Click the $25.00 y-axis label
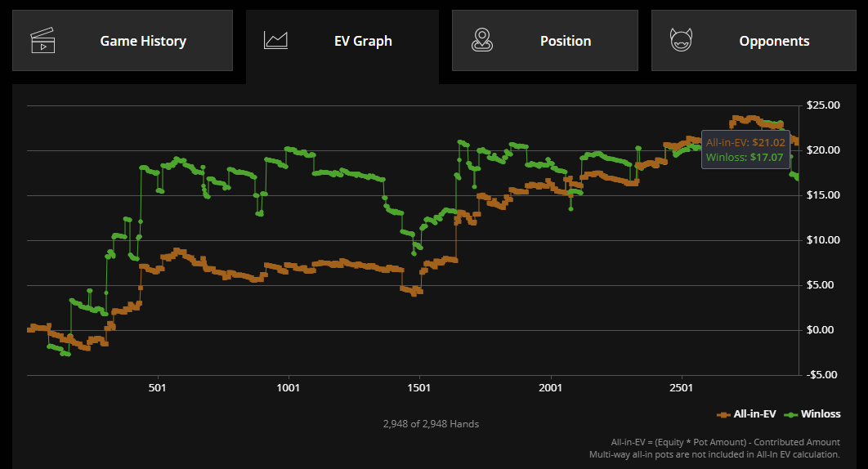This screenshot has height=469, width=868. 823,105
